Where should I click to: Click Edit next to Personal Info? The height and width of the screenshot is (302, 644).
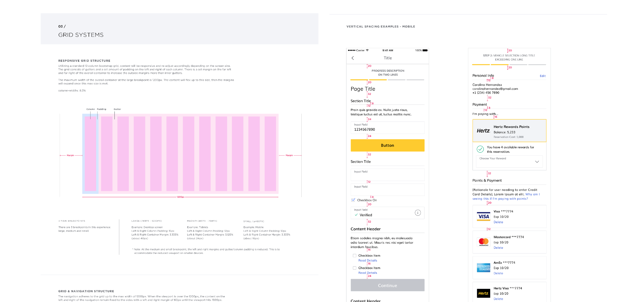[542, 76]
